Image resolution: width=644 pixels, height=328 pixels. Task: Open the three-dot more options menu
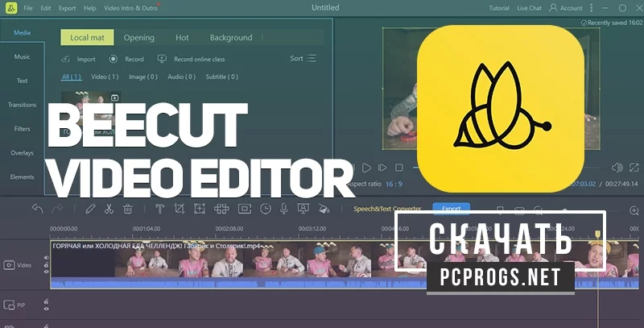[x=591, y=8]
